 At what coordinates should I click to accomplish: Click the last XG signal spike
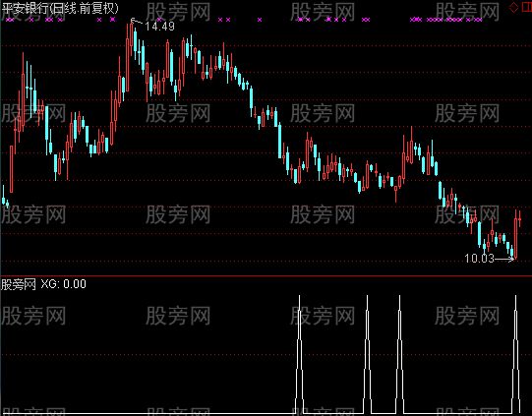tap(515, 354)
